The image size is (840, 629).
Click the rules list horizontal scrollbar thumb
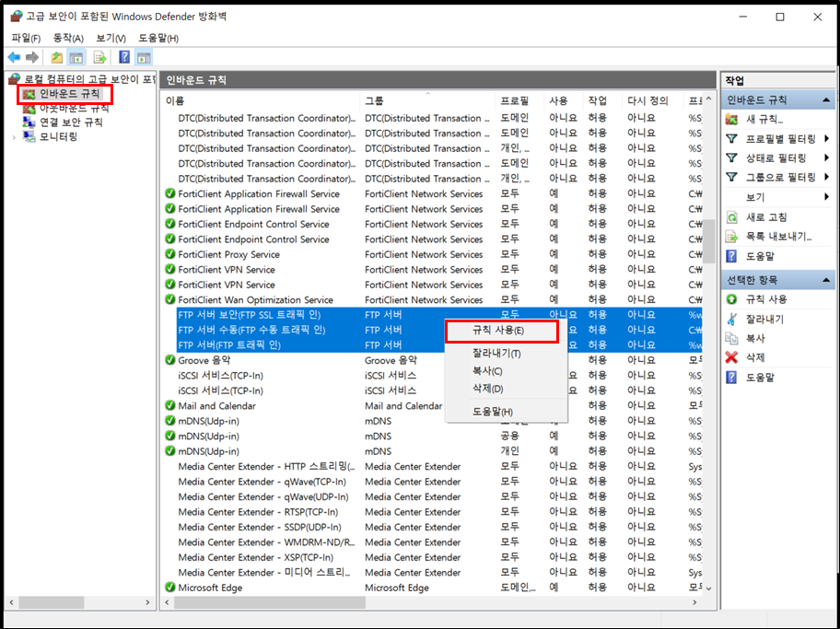[270, 602]
